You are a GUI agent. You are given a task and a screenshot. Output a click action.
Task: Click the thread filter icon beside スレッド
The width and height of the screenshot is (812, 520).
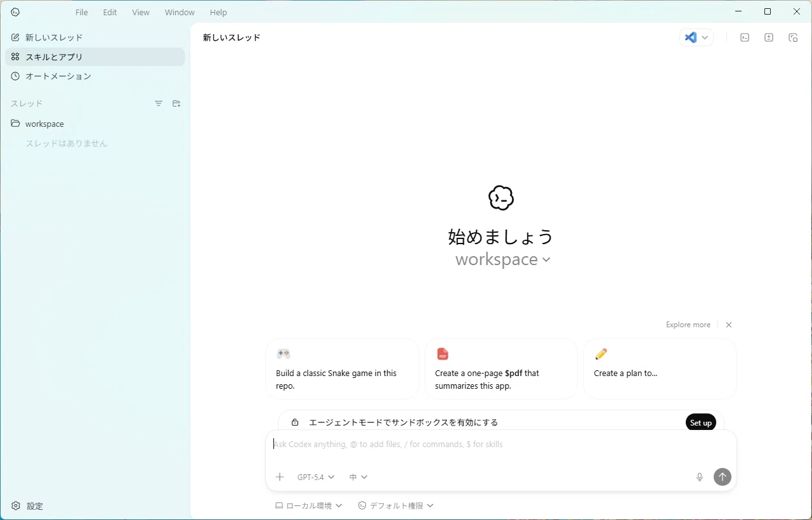(x=159, y=103)
